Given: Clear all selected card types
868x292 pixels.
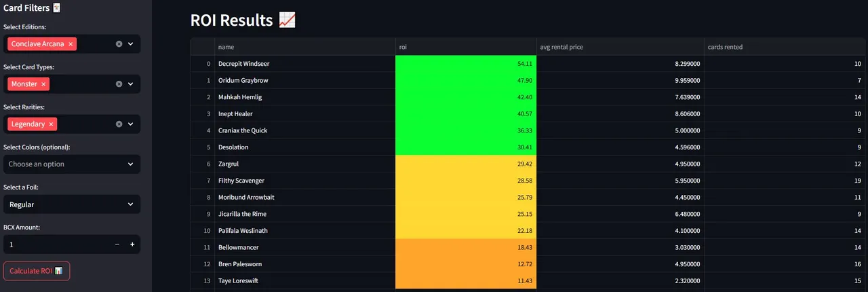Looking at the screenshot, I should click(119, 84).
